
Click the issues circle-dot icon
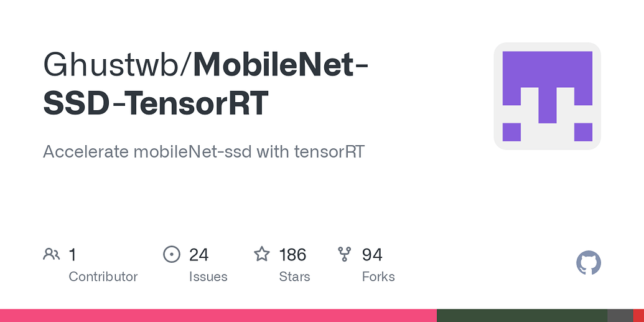coord(172,254)
